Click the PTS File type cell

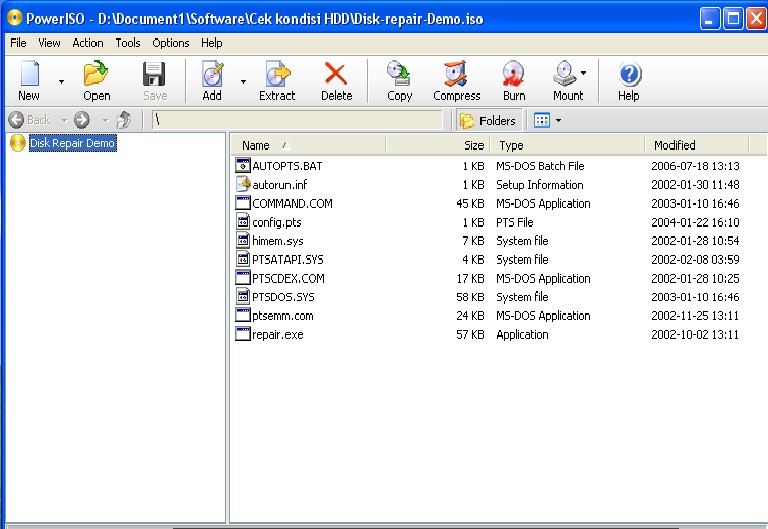pyautogui.click(x=515, y=222)
